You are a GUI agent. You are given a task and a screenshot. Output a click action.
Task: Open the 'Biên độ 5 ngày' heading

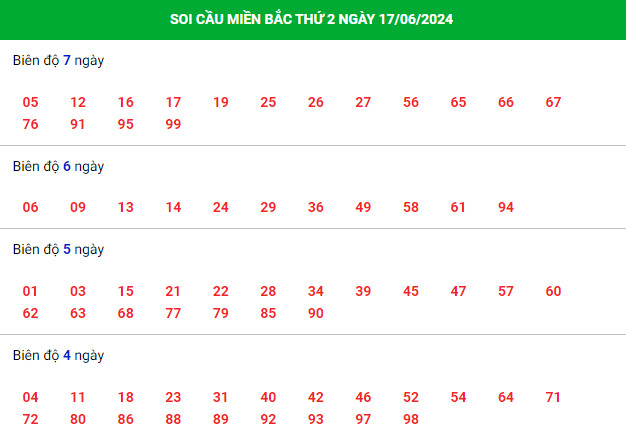[x=58, y=249]
